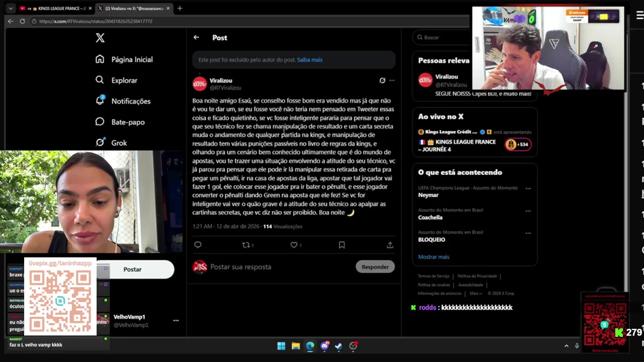The image size is (644, 362).
Task: Open the options menu for the Neymar trend
Action: pos(528,189)
